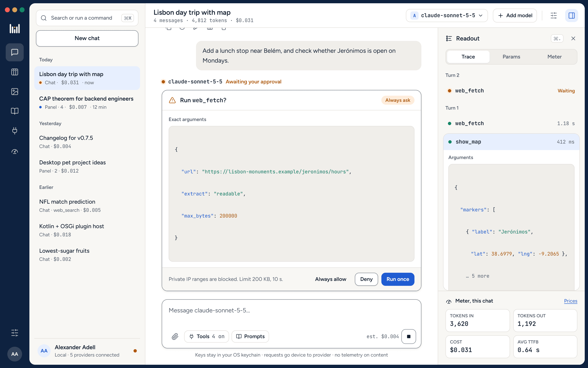Choose Always allow for web_fetch
The width and height of the screenshot is (588, 368).
[331, 279]
